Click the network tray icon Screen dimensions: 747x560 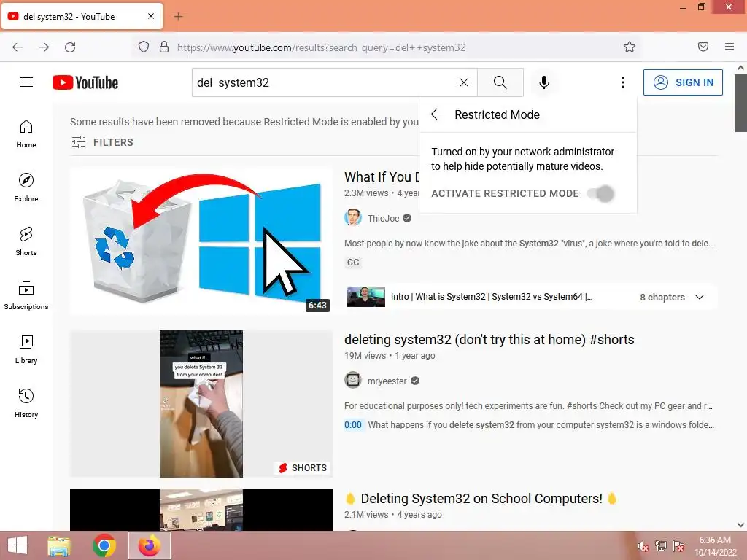tap(661, 546)
